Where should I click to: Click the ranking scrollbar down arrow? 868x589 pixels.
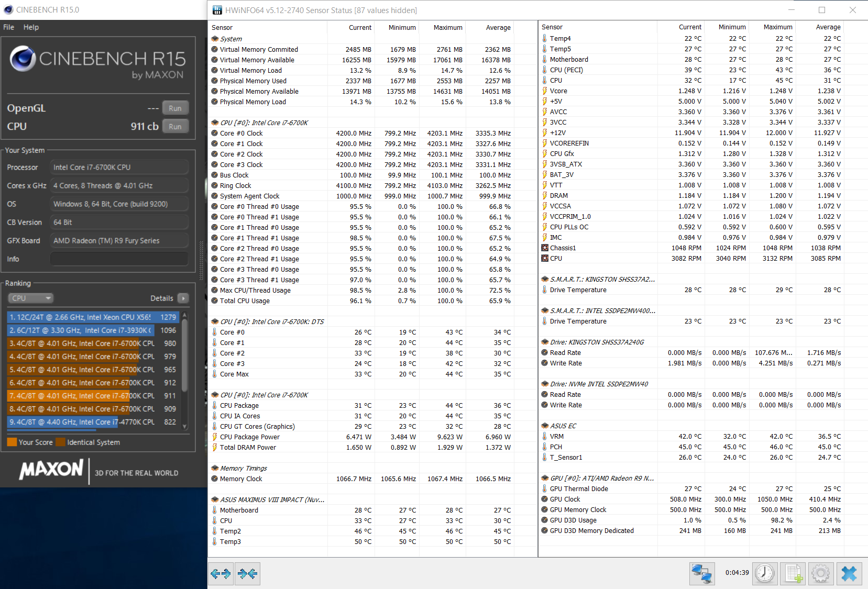coord(184,426)
